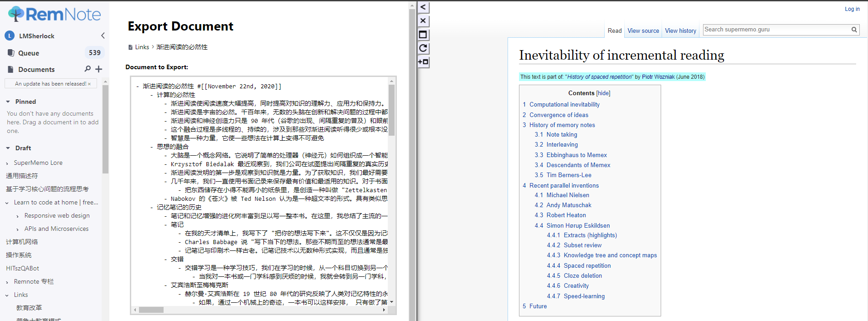Expand APIs and Microservices item
The height and width of the screenshot is (321, 868).
coord(17,229)
